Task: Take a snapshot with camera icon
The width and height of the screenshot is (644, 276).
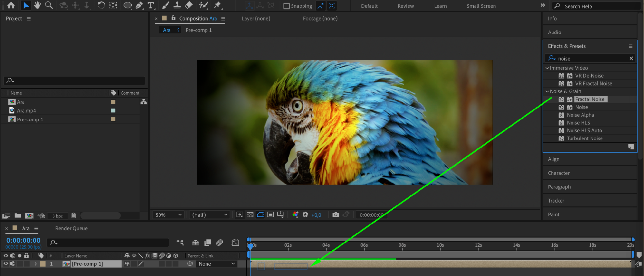Action: (x=336, y=215)
